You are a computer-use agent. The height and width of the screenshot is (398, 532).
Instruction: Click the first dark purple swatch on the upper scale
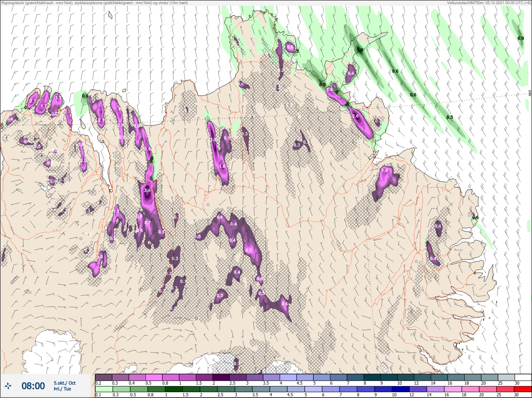(103, 377)
